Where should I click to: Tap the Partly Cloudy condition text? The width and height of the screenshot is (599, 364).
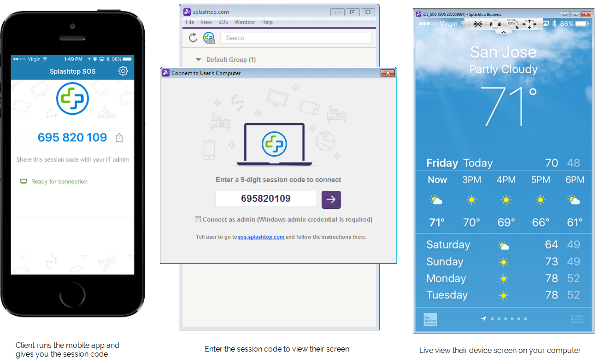[x=503, y=70]
